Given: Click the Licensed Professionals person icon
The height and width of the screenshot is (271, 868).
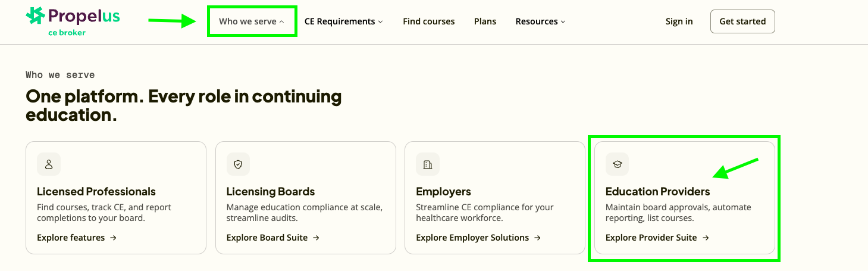Looking at the screenshot, I should (x=49, y=164).
